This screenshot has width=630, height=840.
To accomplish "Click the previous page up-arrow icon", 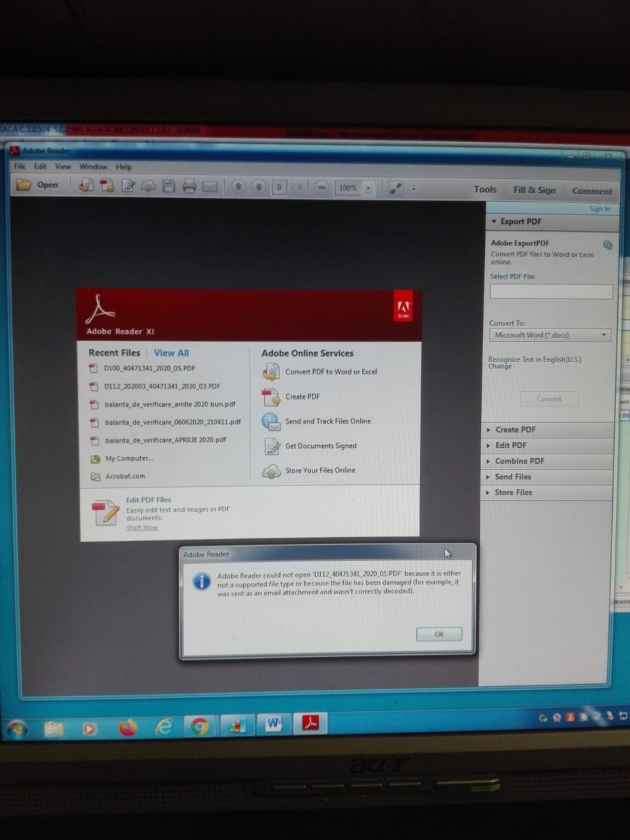I will point(238,186).
